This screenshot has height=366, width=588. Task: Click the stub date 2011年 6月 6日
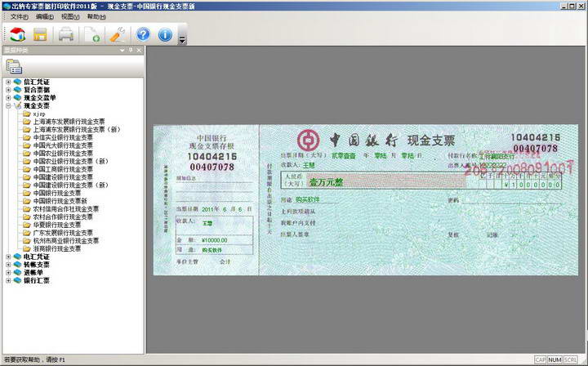227,209
